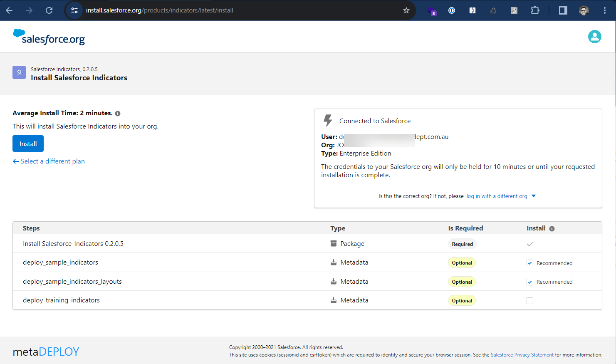Go back to the previous page
Screen dimensions: 616x364
[9, 10]
